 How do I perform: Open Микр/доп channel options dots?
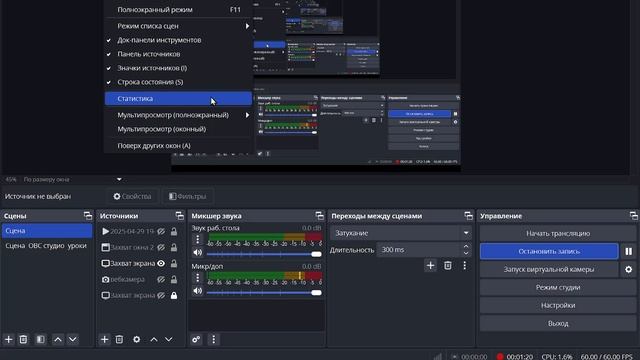(198, 278)
